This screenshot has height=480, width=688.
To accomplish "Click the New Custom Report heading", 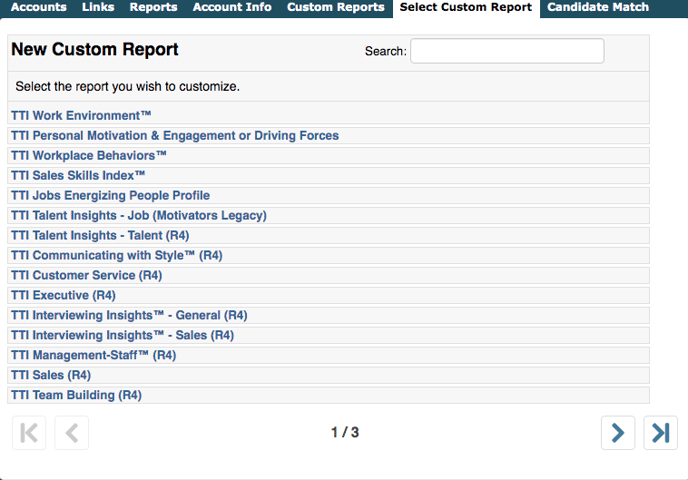I will (95, 49).
